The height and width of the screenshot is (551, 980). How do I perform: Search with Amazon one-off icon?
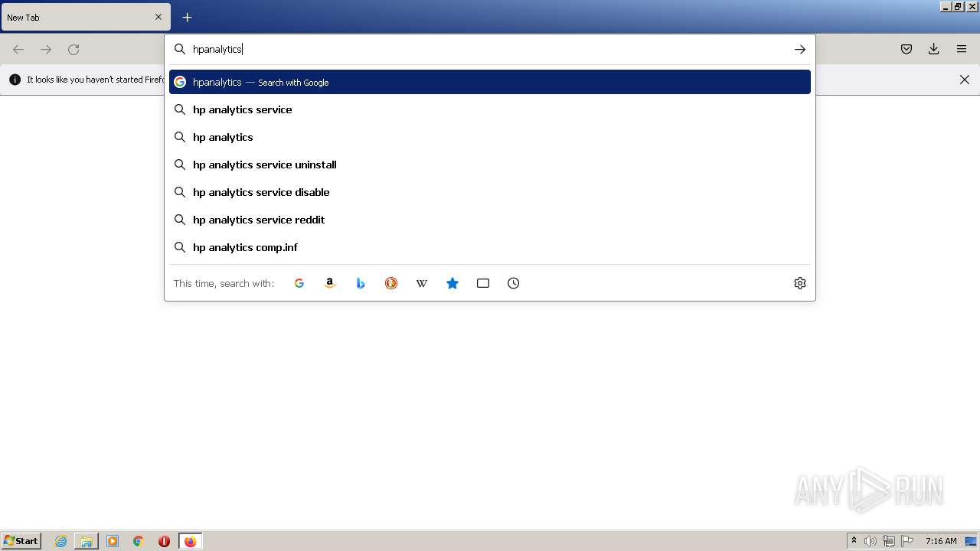pos(330,283)
